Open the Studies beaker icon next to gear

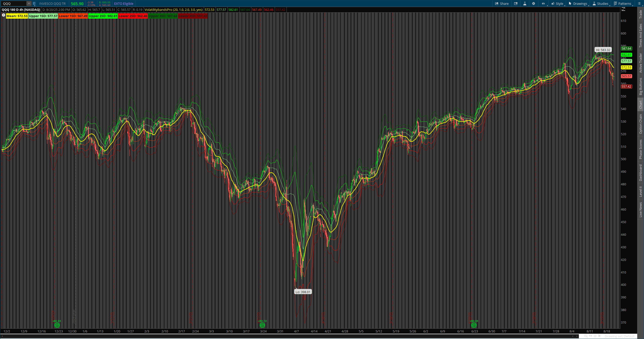525,4
